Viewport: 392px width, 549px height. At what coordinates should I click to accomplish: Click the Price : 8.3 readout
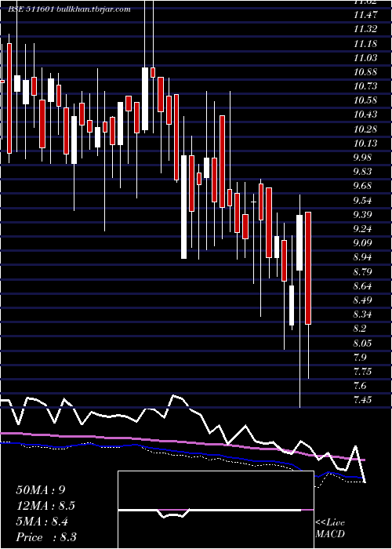point(46,537)
